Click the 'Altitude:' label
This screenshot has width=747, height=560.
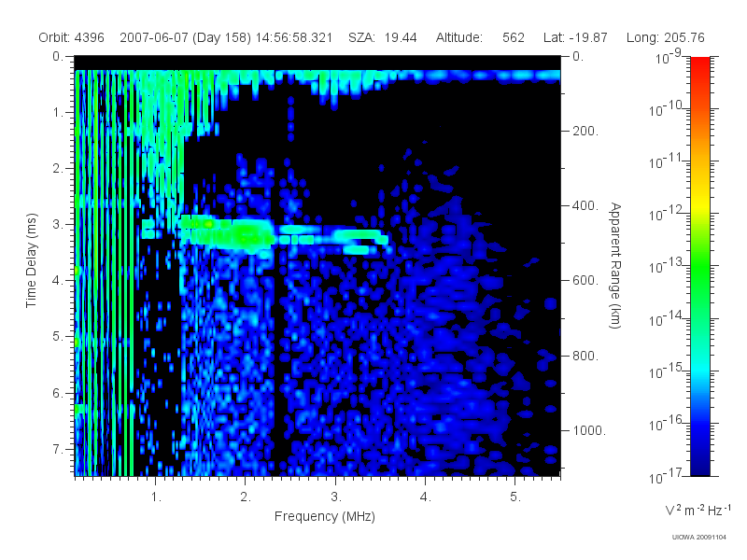point(459,37)
